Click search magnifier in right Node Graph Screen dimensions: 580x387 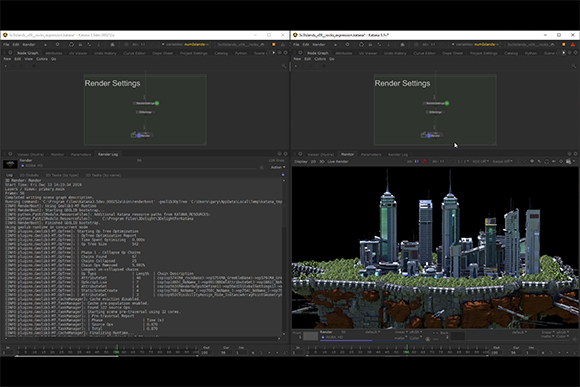(574, 66)
